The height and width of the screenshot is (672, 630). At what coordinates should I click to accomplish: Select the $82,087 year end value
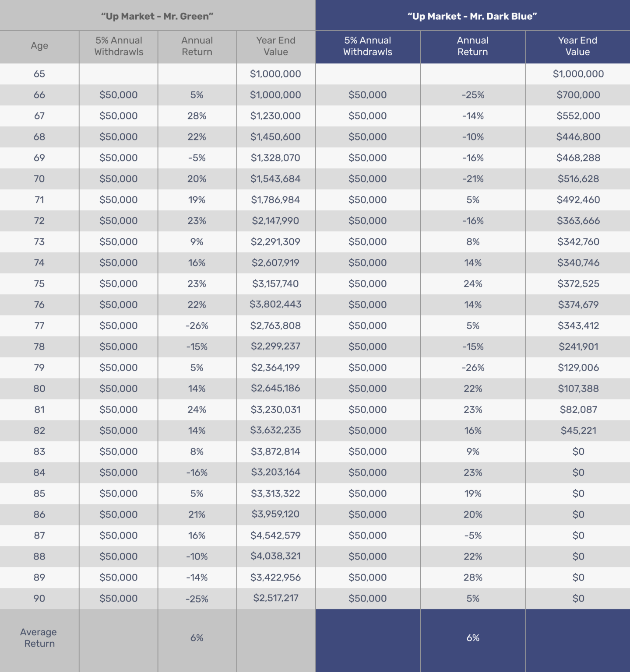coord(578,410)
